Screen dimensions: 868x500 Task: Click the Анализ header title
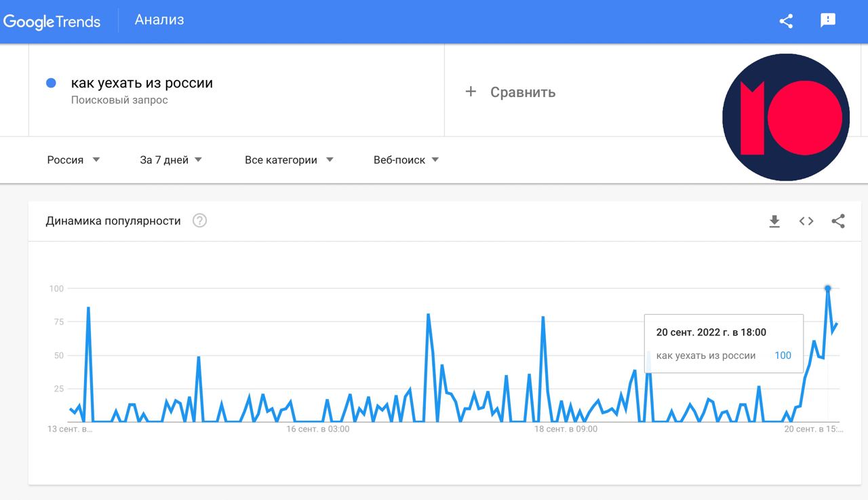point(159,20)
